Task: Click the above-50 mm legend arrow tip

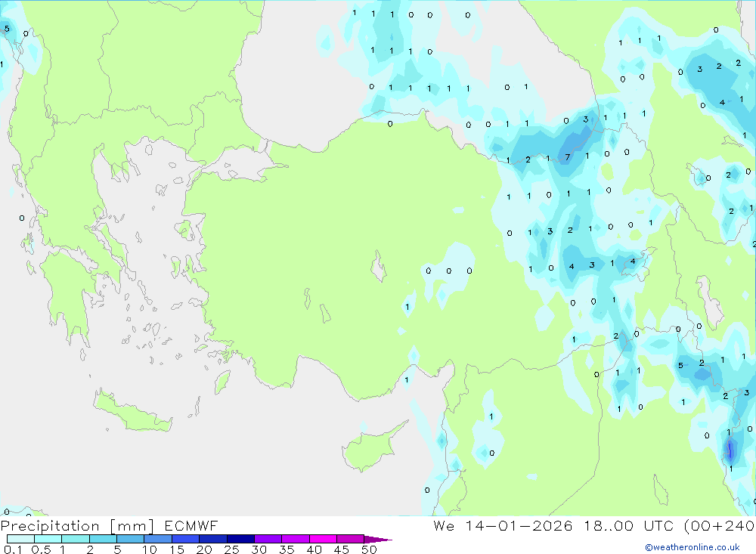Action: click(x=379, y=540)
